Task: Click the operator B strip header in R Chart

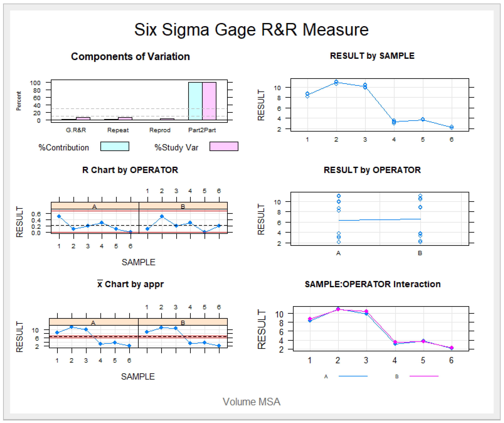Action: tap(183, 206)
